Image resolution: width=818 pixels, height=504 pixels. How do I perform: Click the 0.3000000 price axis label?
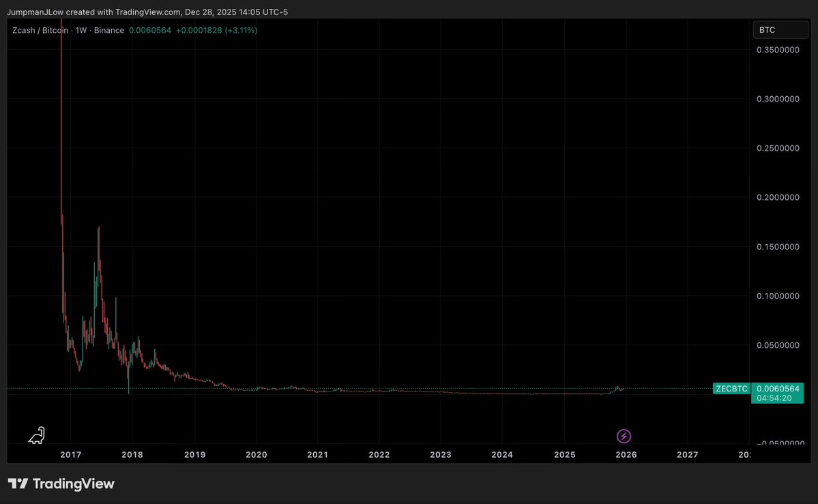[x=778, y=99]
